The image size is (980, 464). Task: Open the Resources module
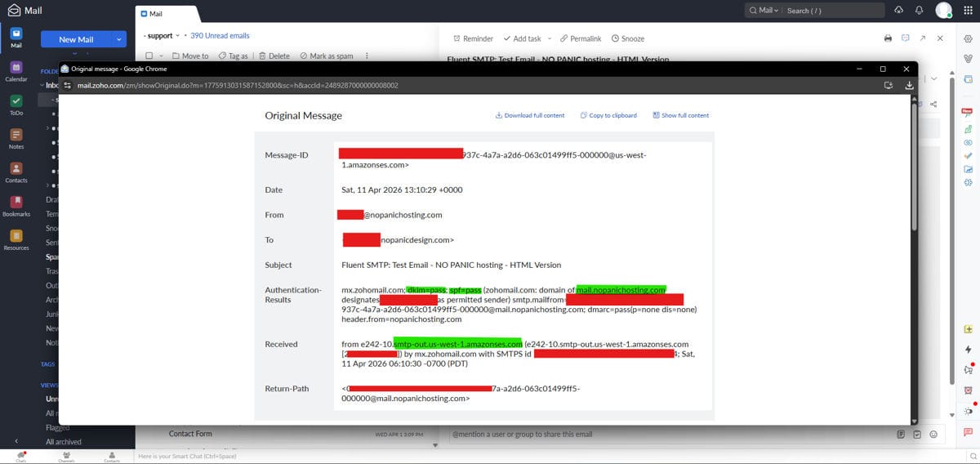(x=16, y=239)
